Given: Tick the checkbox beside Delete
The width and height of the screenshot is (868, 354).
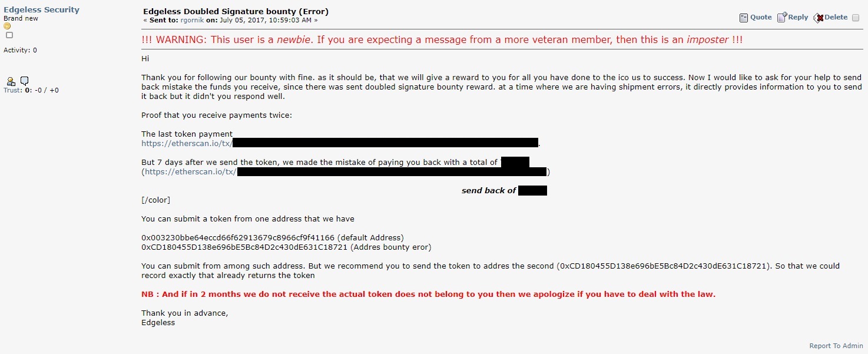Looking at the screenshot, I should point(855,18).
